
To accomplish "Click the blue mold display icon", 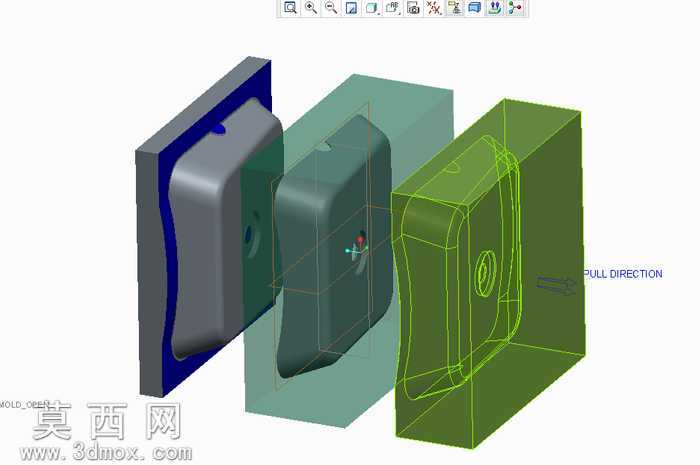I will click(x=475, y=8).
